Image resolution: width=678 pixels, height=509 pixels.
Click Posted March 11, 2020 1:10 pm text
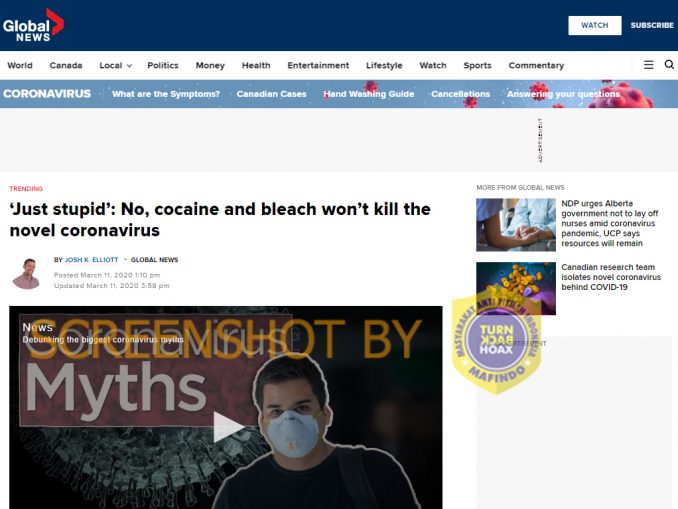[x=107, y=275]
